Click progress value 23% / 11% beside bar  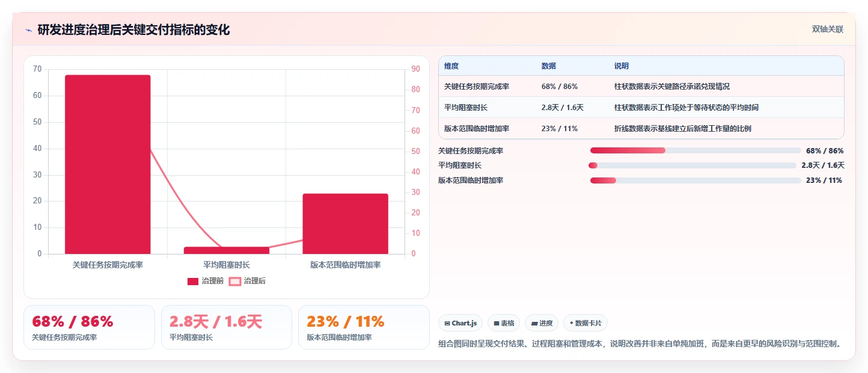[x=825, y=180]
